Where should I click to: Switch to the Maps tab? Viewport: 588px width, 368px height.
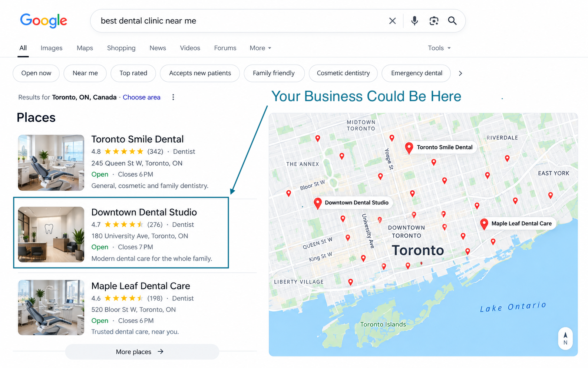coord(85,48)
